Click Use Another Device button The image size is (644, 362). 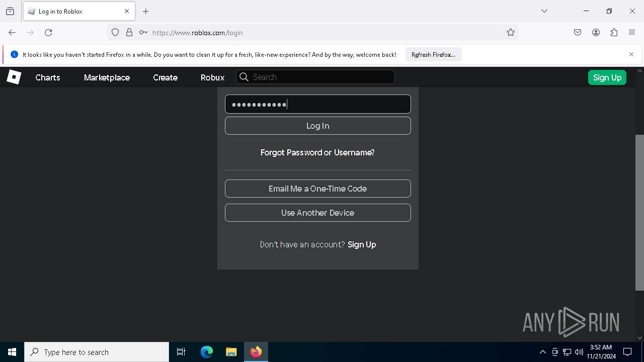point(317,213)
